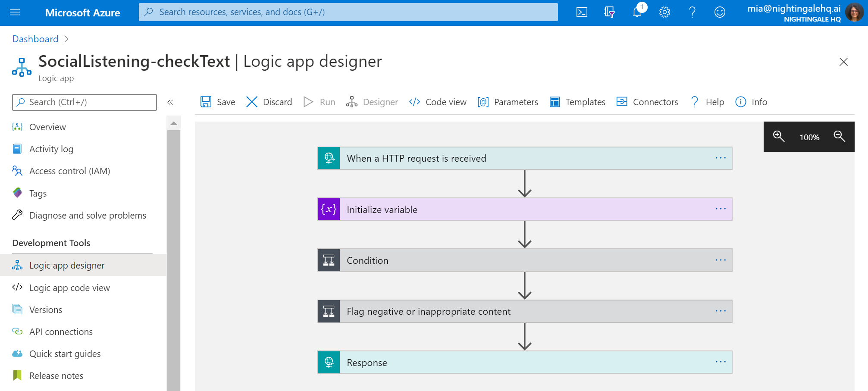The width and height of the screenshot is (868, 391).
Task: Open Directory and subscription filter icon
Action: click(609, 12)
